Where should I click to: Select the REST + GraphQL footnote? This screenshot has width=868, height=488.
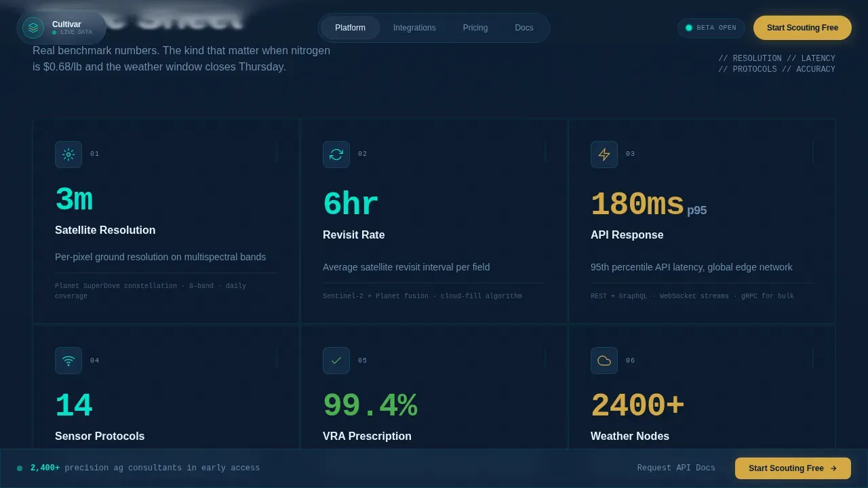tap(692, 296)
